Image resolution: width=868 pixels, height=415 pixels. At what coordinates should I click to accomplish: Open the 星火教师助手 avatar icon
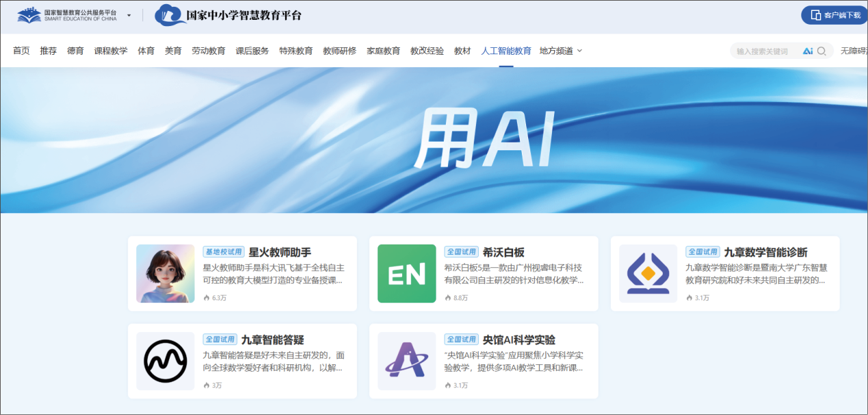click(165, 273)
